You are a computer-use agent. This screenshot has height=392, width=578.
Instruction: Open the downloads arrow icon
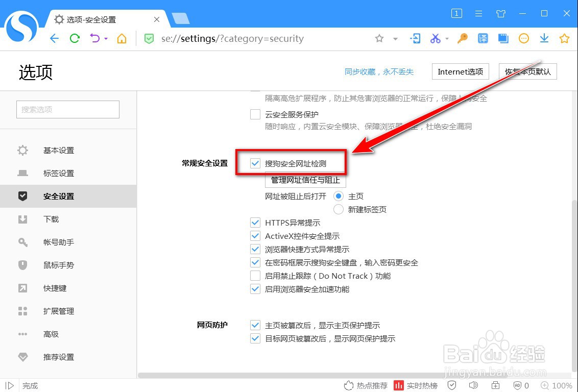click(544, 38)
